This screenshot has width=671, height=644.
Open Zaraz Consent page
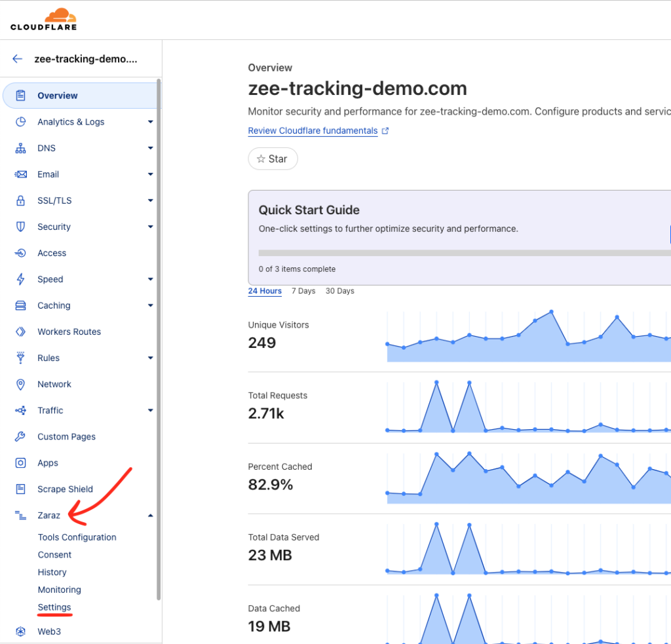tap(55, 555)
